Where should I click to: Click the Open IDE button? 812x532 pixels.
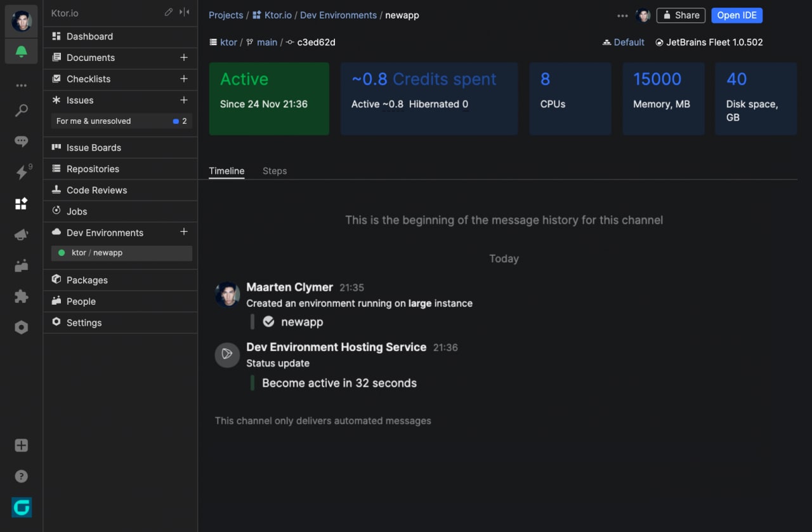(x=737, y=15)
